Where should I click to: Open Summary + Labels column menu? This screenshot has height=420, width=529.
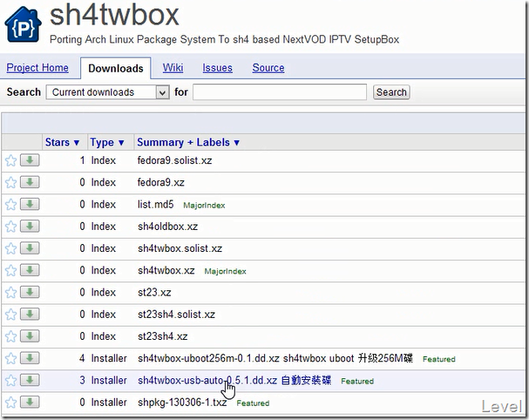[188, 142]
